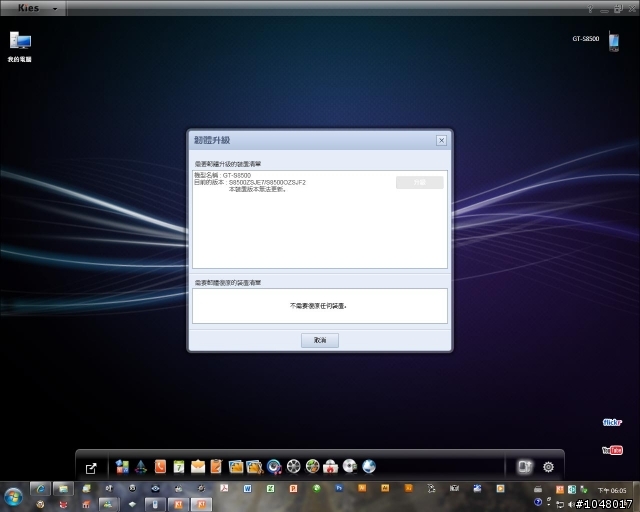This screenshot has width=640, height=512.
Task: Open the Samsung Apps store icon in dock
Action: point(122,466)
